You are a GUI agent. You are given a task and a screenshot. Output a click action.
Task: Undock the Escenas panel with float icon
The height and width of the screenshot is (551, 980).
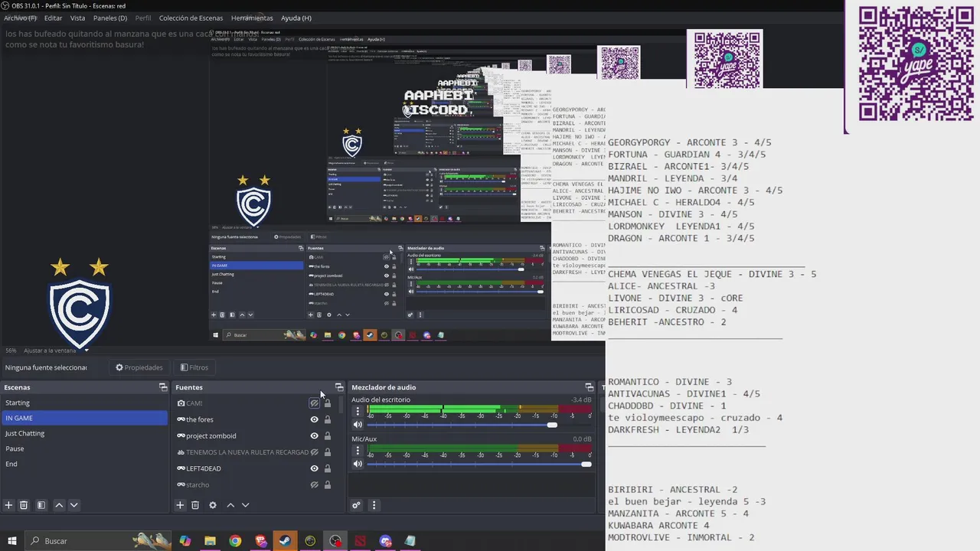pyautogui.click(x=162, y=387)
